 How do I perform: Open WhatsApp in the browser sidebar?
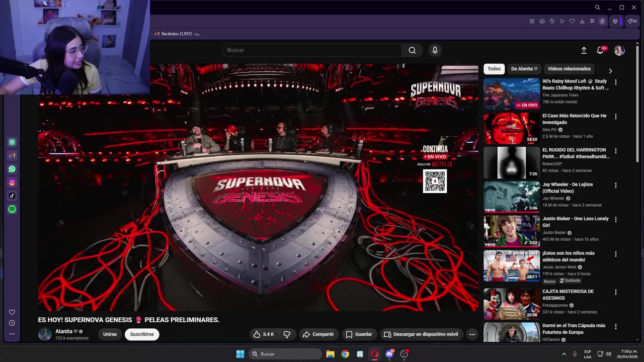(12, 169)
